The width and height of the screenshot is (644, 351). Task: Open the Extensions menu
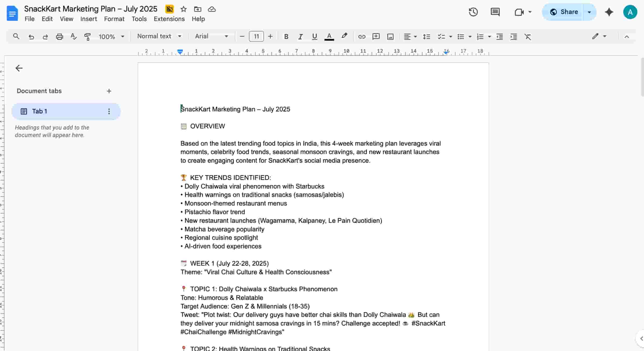pos(169,19)
